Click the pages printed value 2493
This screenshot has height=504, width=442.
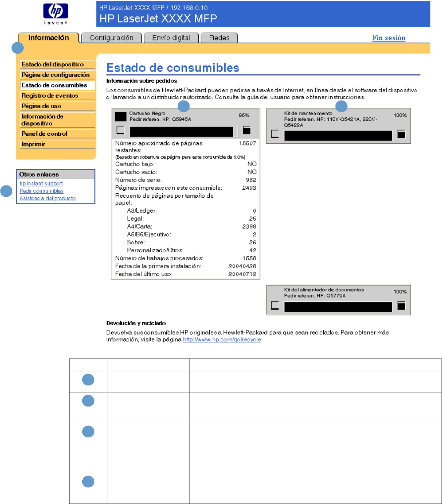click(x=249, y=188)
